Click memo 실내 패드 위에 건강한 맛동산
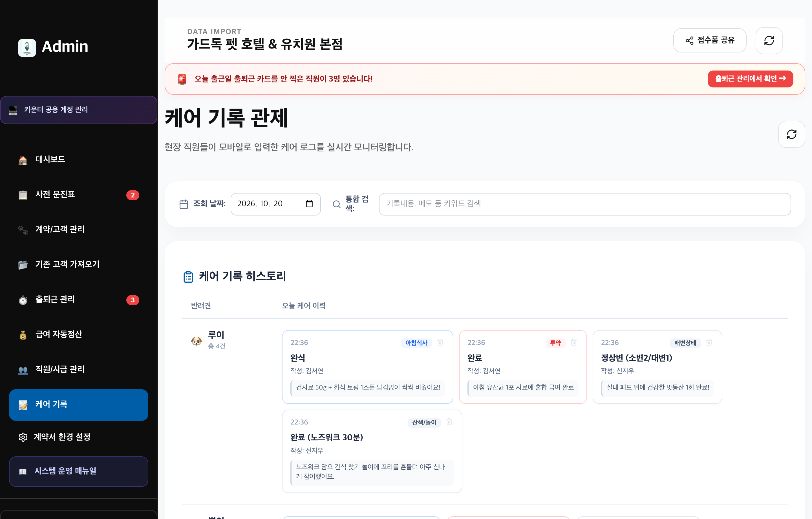The height and width of the screenshot is (519, 812). (x=657, y=388)
